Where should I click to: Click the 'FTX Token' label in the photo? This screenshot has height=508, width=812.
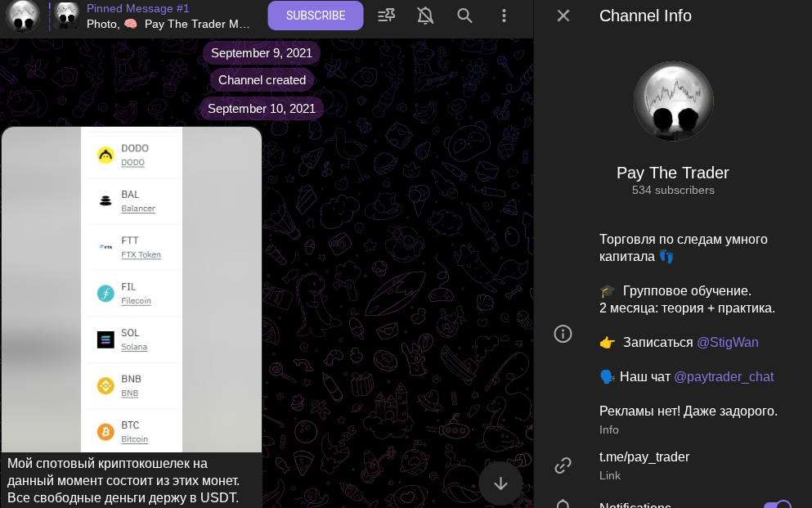coord(141,254)
